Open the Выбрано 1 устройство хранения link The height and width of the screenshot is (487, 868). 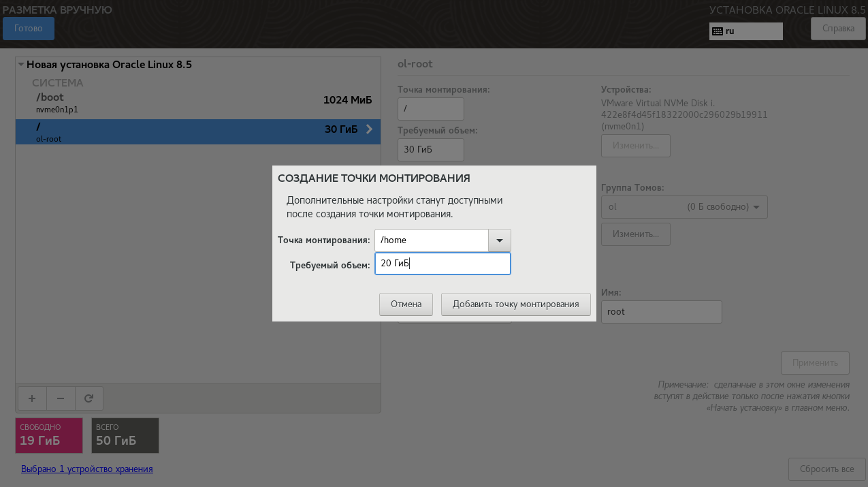click(x=87, y=469)
